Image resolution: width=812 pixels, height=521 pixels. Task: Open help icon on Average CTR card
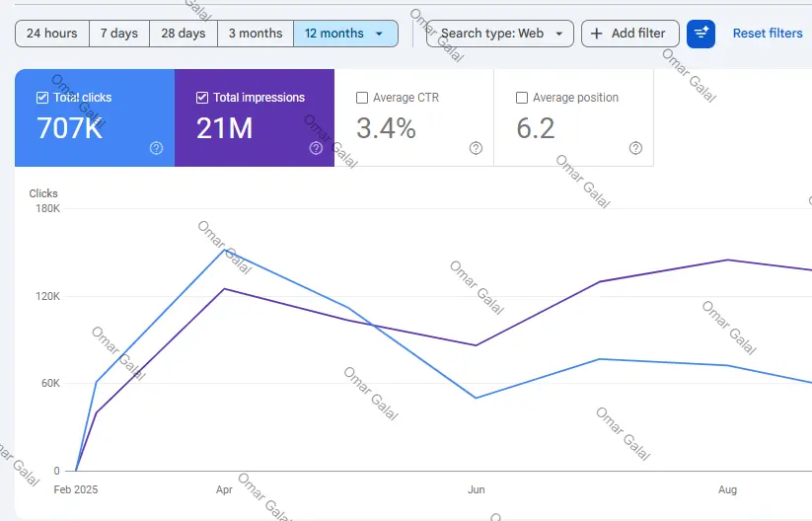(476, 148)
